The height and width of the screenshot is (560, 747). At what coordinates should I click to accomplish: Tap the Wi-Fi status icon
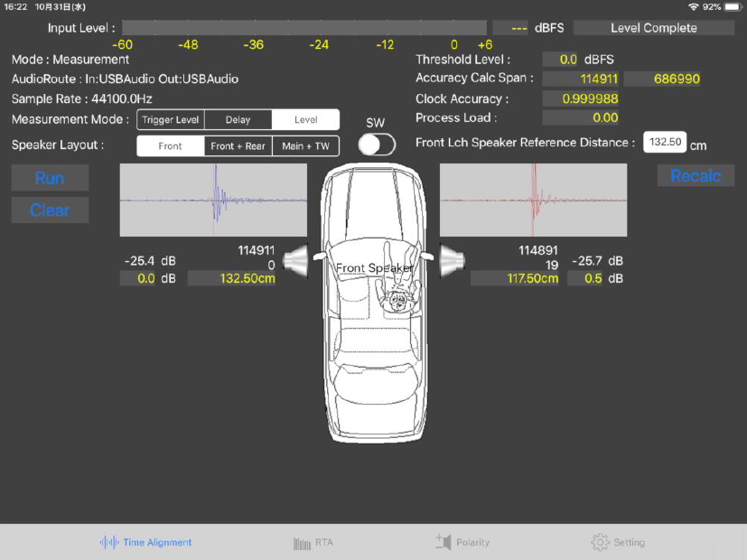[x=693, y=6]
